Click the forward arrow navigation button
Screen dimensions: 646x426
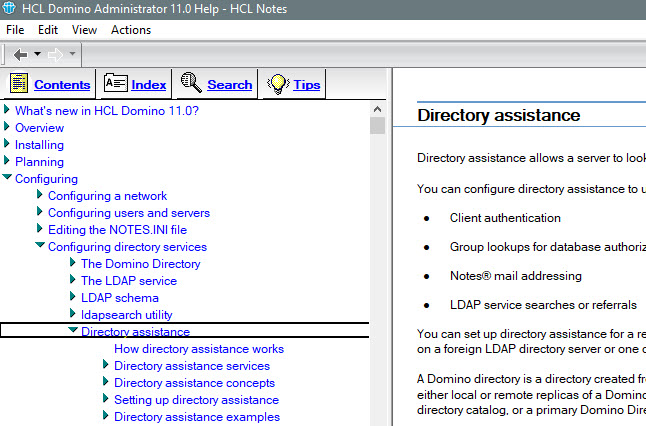point(55,54)
